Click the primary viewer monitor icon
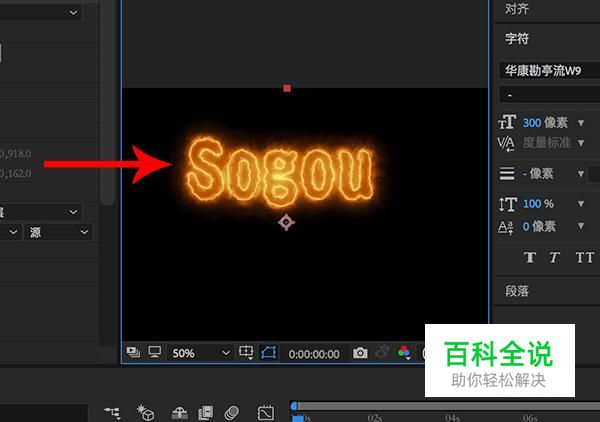The height and width of the screenshot is (422, 600). coord(155,352)
